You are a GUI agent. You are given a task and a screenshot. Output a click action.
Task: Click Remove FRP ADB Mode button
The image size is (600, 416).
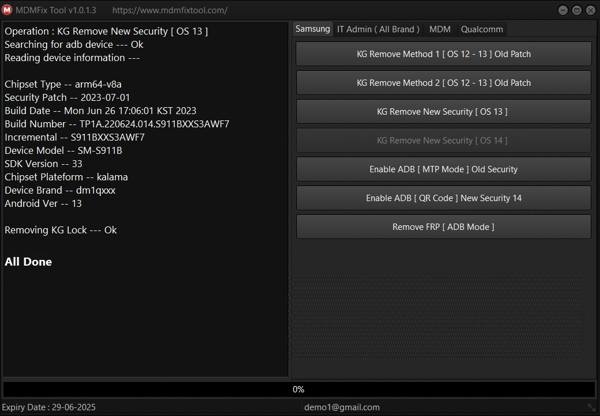click(x=443, y=227)
